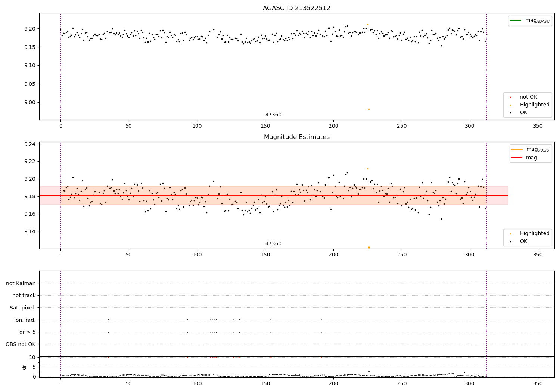Select OK legend entry in Magnitude Estimates plot
The width and height of the screenshot is (560, 392).
(523, 241)
